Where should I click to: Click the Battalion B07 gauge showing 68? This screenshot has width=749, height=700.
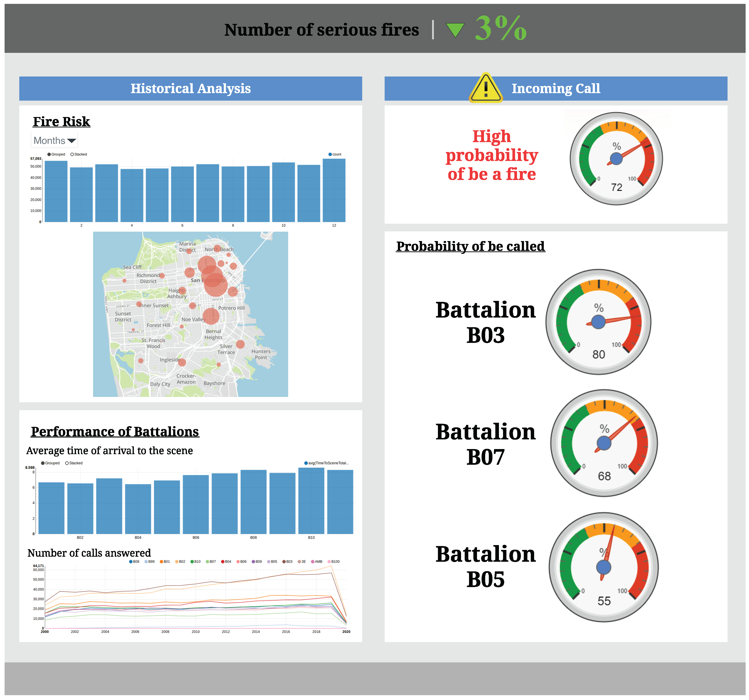click(x=604, y=443)
